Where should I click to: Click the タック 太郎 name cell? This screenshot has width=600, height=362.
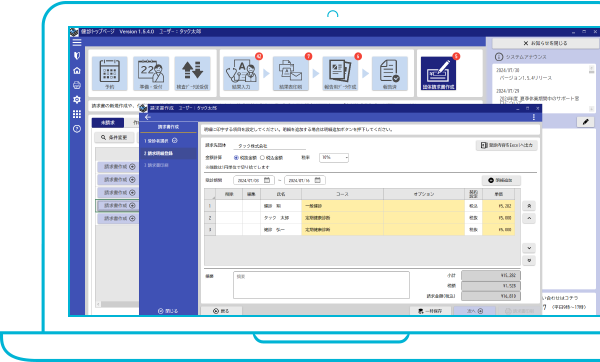pyautogui.click(x=281, y=218)
